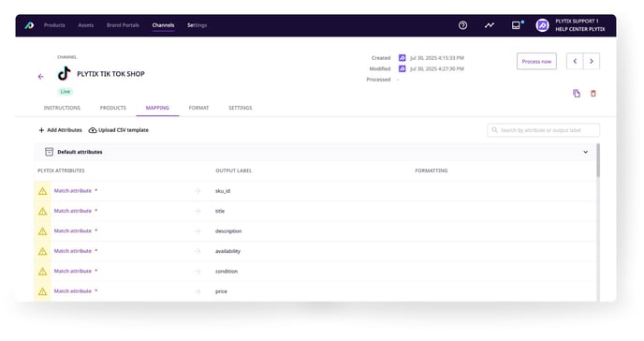Click the TikTok channel logo
This screenshot has height=341, width=644.
point(64,74)
